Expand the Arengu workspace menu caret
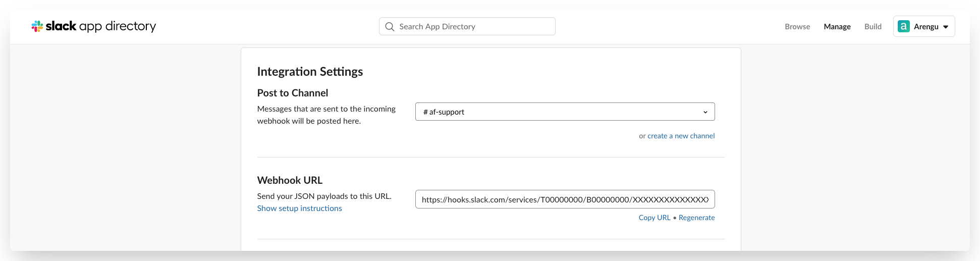 [x=946, y=27]
